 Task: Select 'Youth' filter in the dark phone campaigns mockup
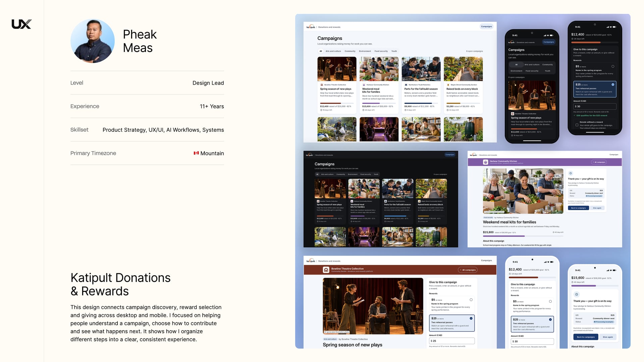coord(547,71)
